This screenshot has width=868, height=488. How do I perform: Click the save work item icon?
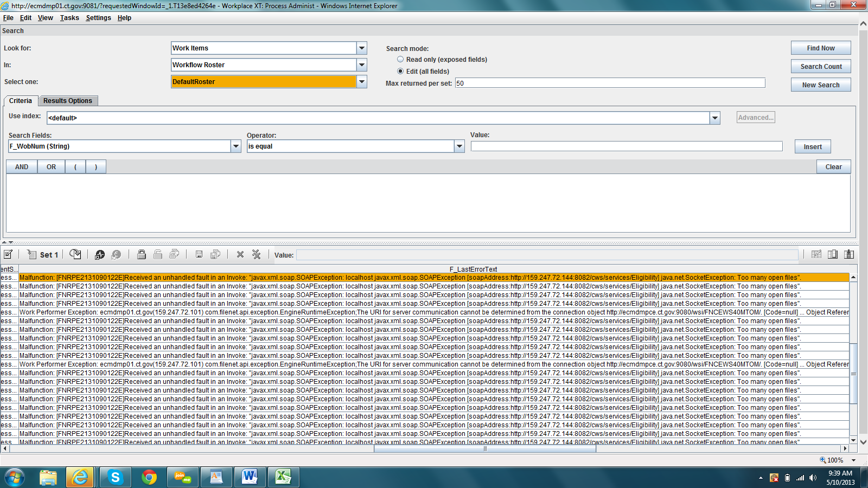click(x=199, y=254)
